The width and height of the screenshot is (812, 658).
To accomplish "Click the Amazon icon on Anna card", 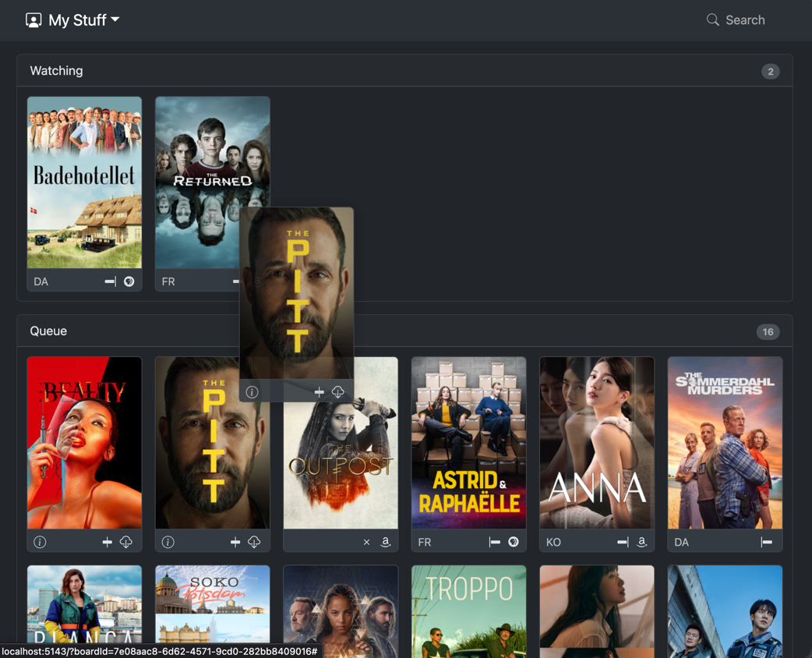I will (x=641, y=542).
